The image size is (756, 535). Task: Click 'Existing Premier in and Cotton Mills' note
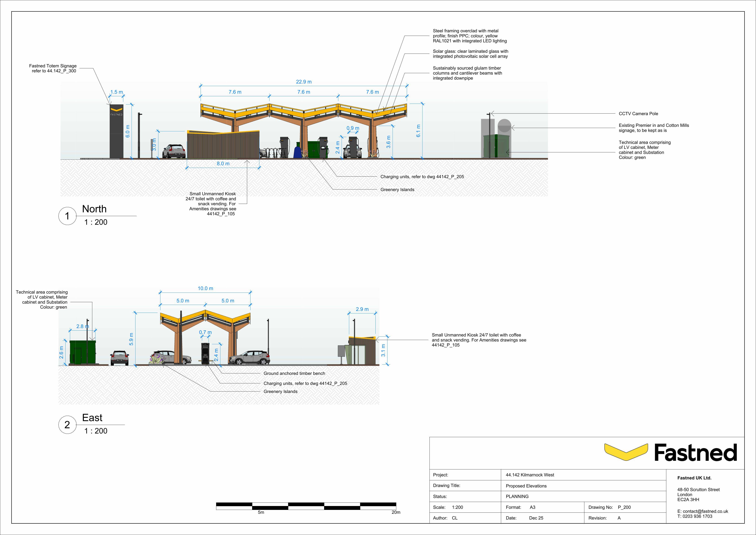point(654,128)
